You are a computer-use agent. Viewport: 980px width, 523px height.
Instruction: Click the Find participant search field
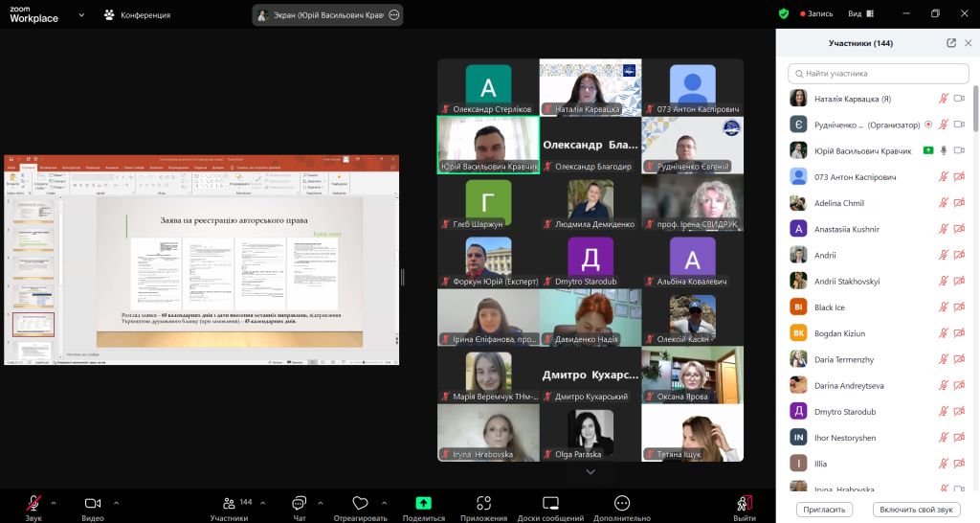879,73
